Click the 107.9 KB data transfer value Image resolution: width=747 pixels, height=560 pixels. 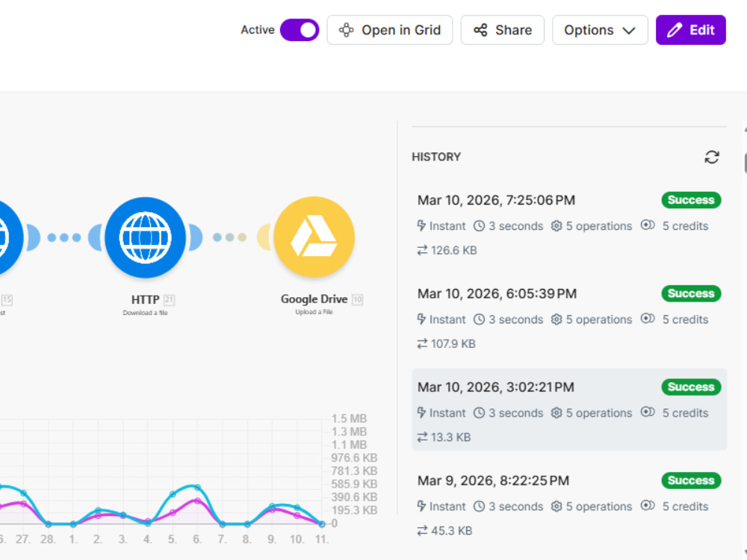[x=453, y=343]
